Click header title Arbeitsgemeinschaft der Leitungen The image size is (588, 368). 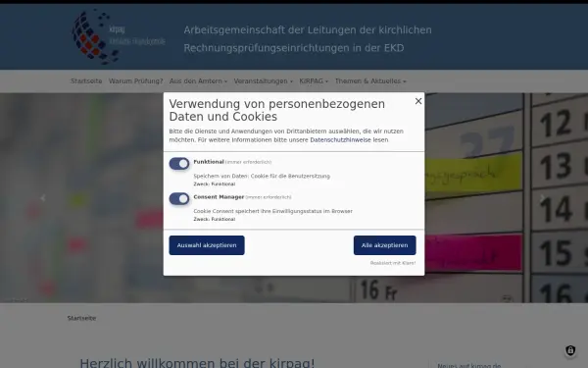coord(308,39)
